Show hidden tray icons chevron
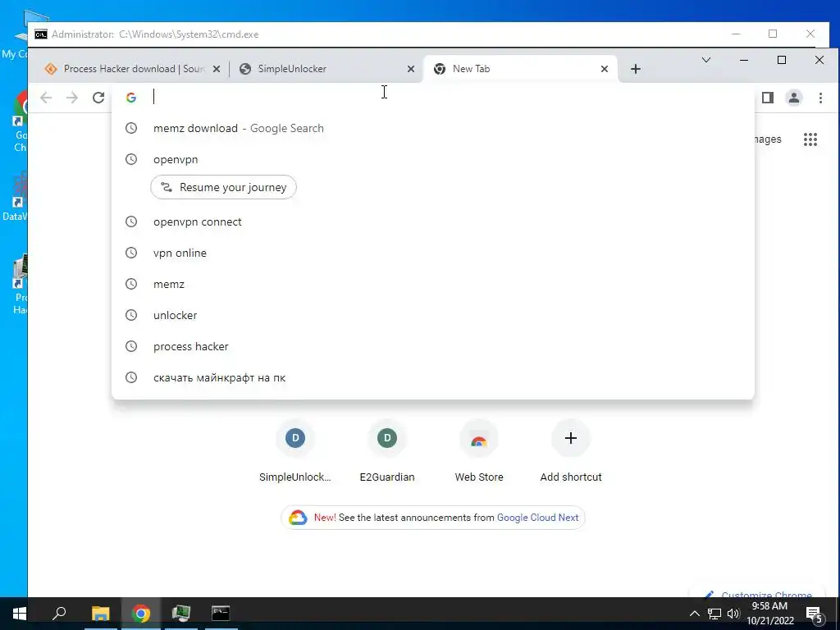 tap(694, 614)
